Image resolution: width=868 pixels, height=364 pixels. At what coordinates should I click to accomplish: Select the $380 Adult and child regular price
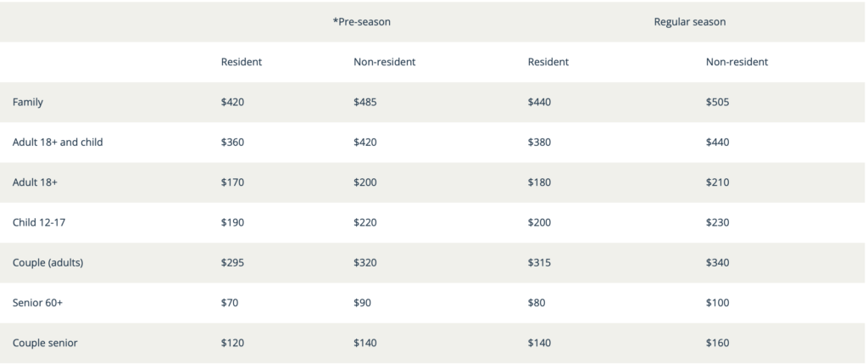[539, 142]
